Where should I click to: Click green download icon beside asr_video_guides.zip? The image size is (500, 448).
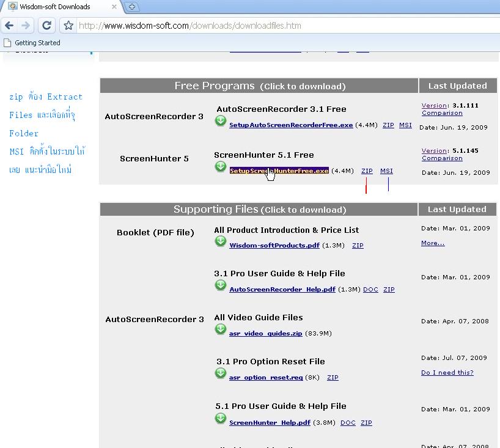(x=220, y=329)
